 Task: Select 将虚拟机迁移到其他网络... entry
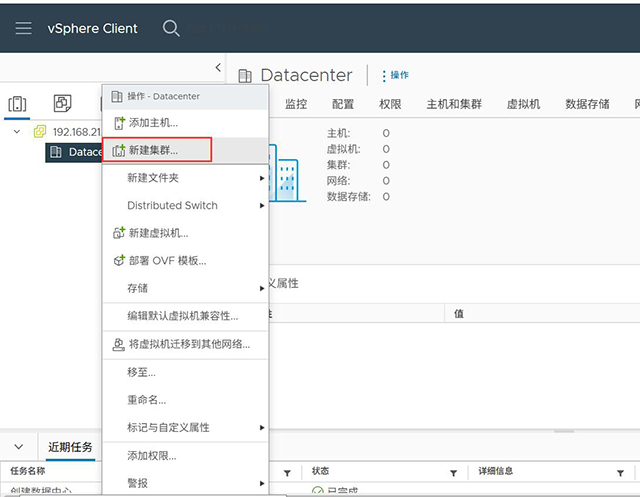coord(185,344)
